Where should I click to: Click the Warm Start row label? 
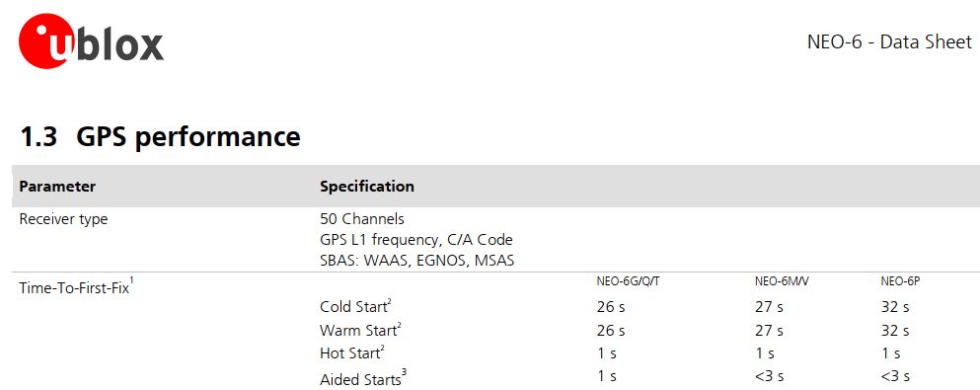(360, 330)
